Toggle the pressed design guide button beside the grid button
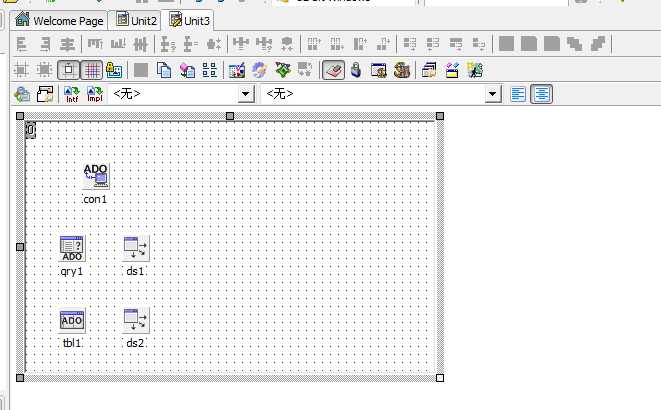This screenshot has height=410, width=661. click(68, 70)
